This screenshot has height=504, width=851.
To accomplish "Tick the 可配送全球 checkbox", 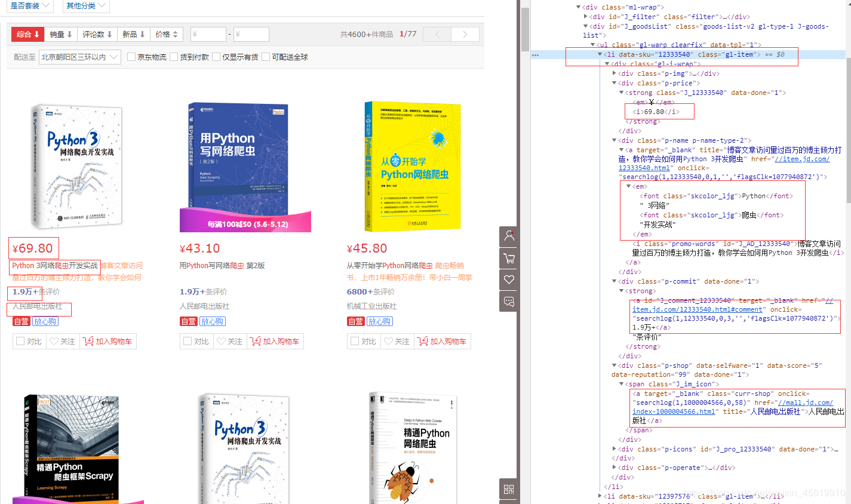I will pos(266,57).
